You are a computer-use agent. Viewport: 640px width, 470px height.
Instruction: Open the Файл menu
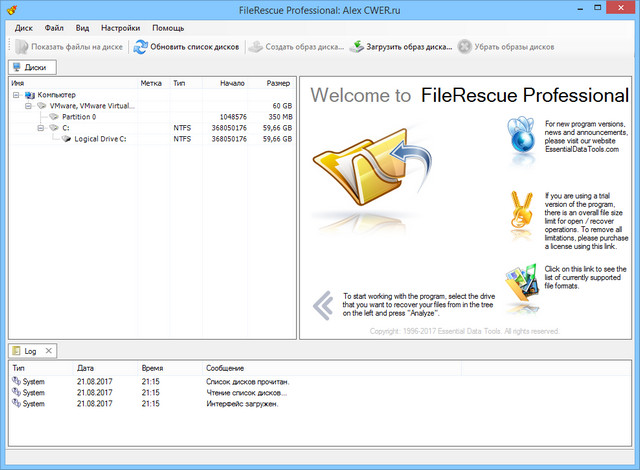click(x=54, y=28)
